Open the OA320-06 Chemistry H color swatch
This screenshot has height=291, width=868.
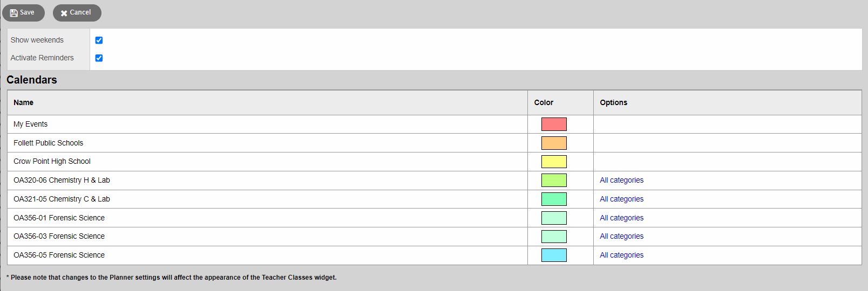(554, 180)
